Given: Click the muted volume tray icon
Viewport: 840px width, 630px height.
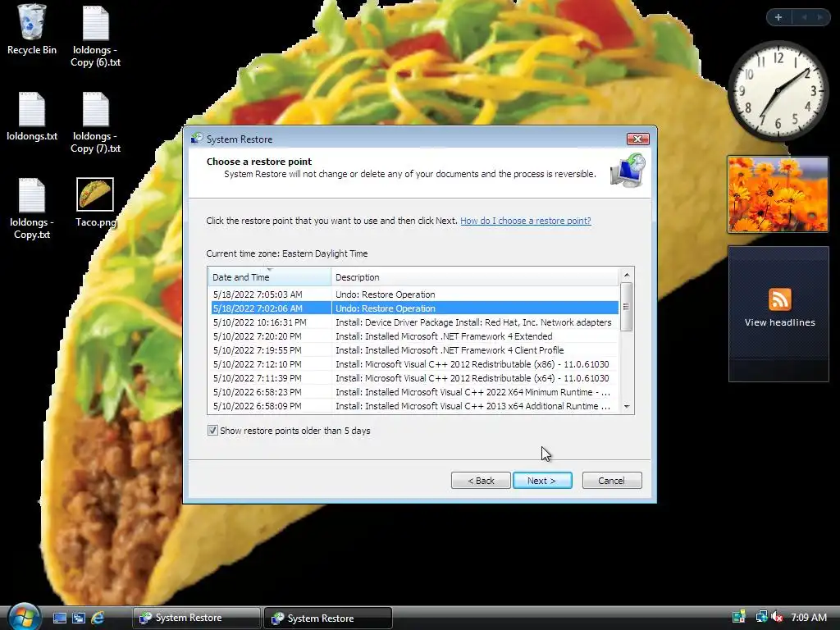Looking at the screenshot, I should coord(776,617).
